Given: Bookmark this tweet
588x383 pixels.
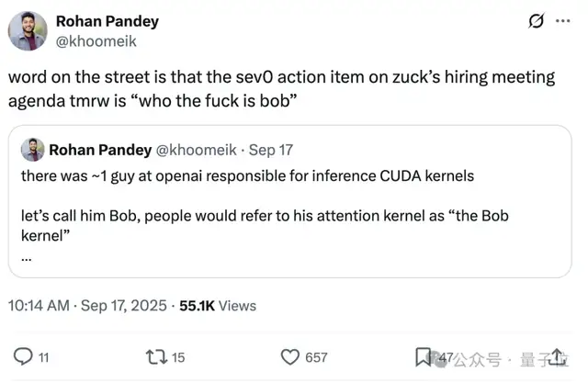Looking at the screenshot, I should [x=424, y=356].
